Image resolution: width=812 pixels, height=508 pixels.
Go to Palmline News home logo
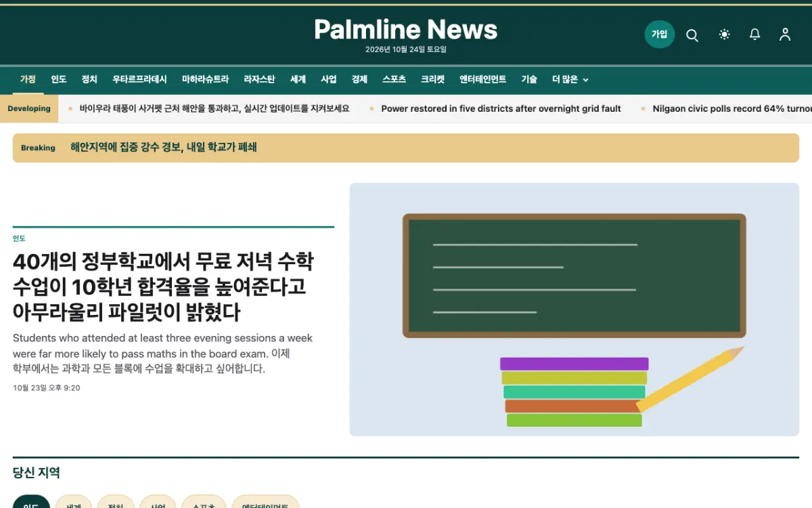pos(406,29)
